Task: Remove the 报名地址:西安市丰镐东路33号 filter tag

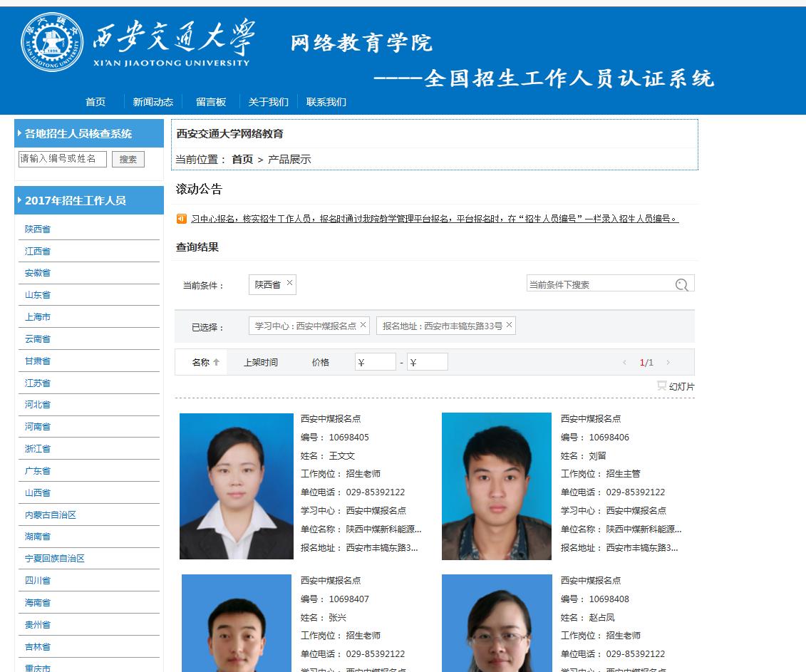Action: [x=509, y=324]
